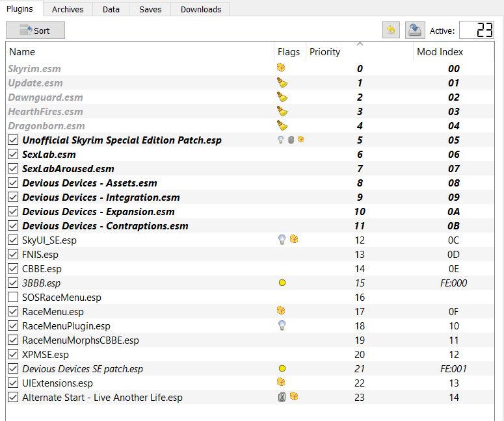
Task: Click the broom flag icon for Update.esm
Action: tap(282, 83)
